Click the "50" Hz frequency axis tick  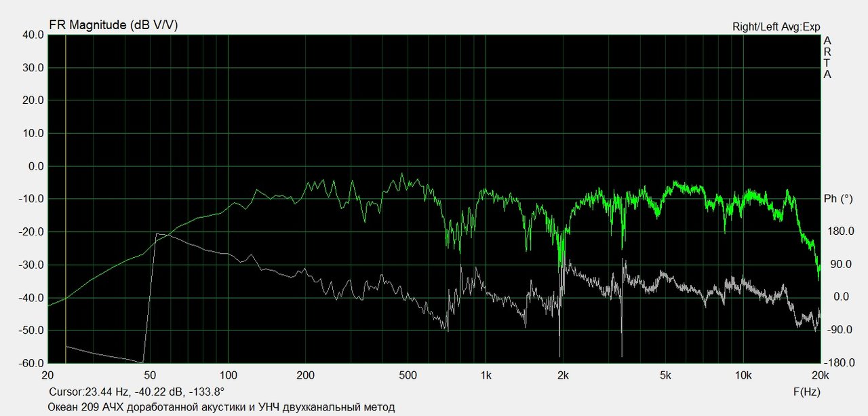tap(151, 376)
